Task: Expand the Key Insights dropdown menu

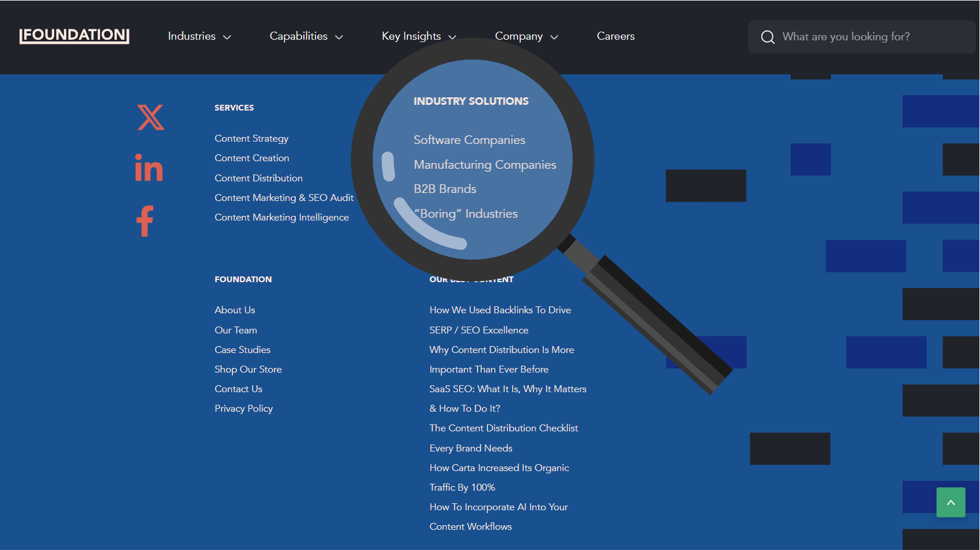Action: tap(418, 36)
